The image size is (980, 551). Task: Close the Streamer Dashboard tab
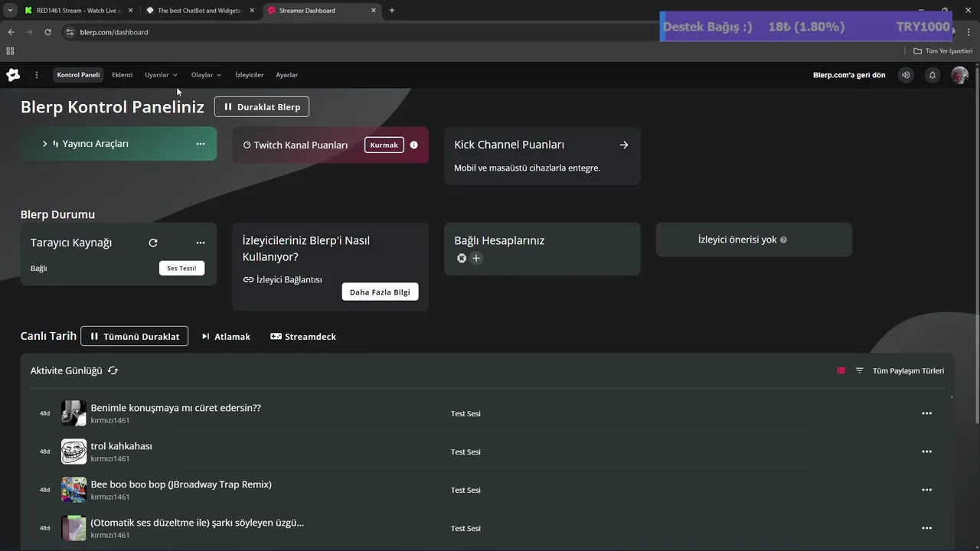pyautogui.click(x=374, y=11)
